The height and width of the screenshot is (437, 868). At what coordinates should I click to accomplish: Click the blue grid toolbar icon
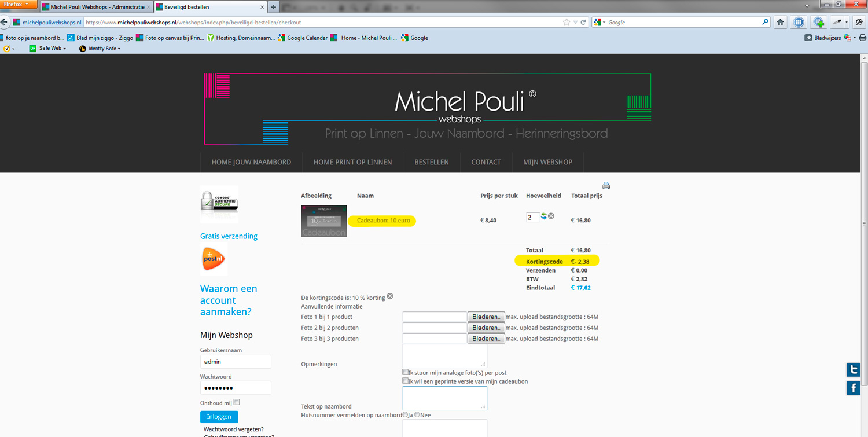pos(799,22)
